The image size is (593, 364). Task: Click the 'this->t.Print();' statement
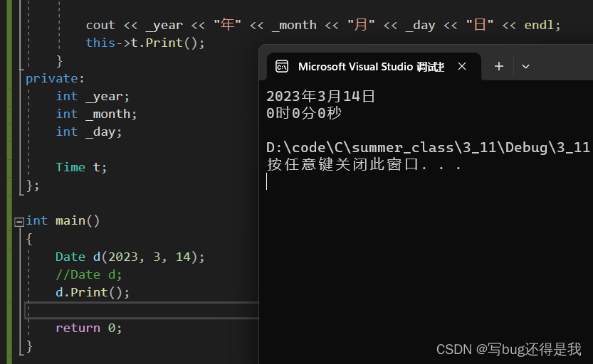tap(145, 43)
